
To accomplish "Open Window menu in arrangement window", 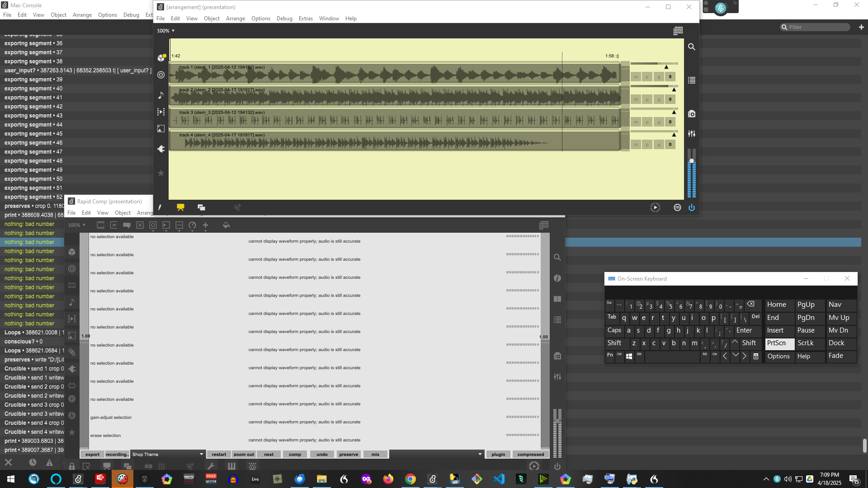I will (x=329, y=19).
